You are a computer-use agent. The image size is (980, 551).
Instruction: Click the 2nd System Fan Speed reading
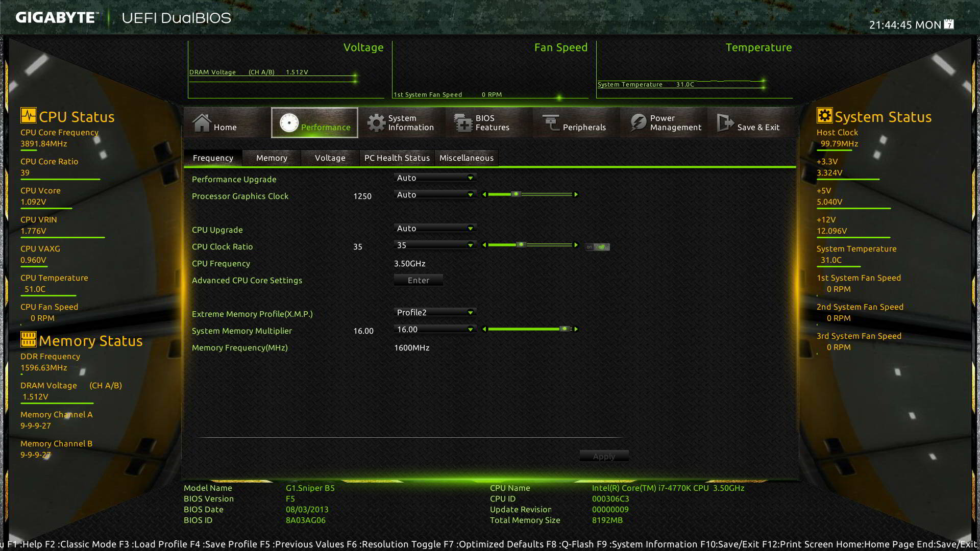(839, 318)
